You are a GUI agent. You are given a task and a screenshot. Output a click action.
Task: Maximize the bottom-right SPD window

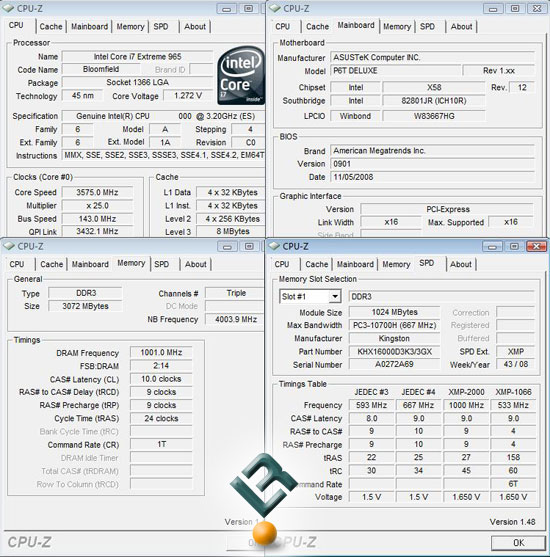[514, 246]
